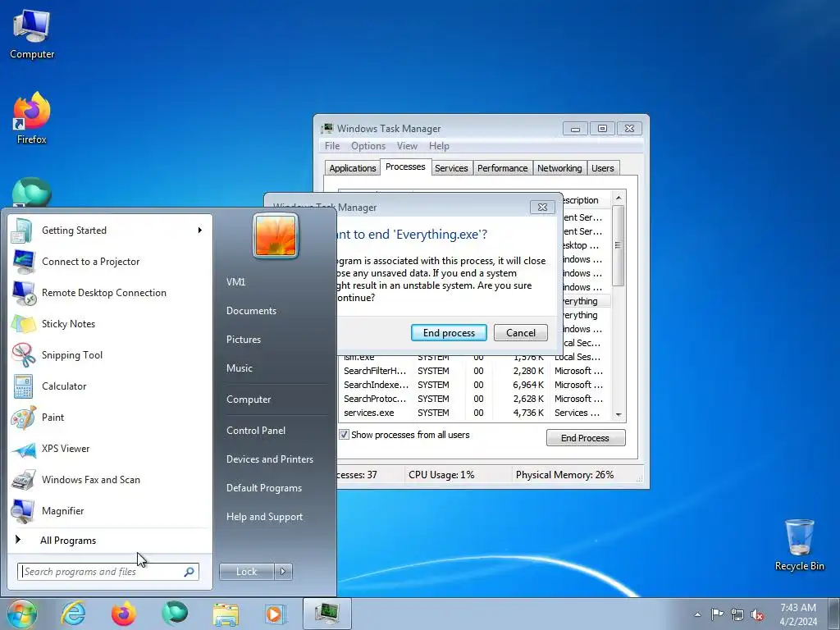This screenshot has height=630, width=840.
Task: Open File menu in Task Manager
Action: click(x=332, y=146)
